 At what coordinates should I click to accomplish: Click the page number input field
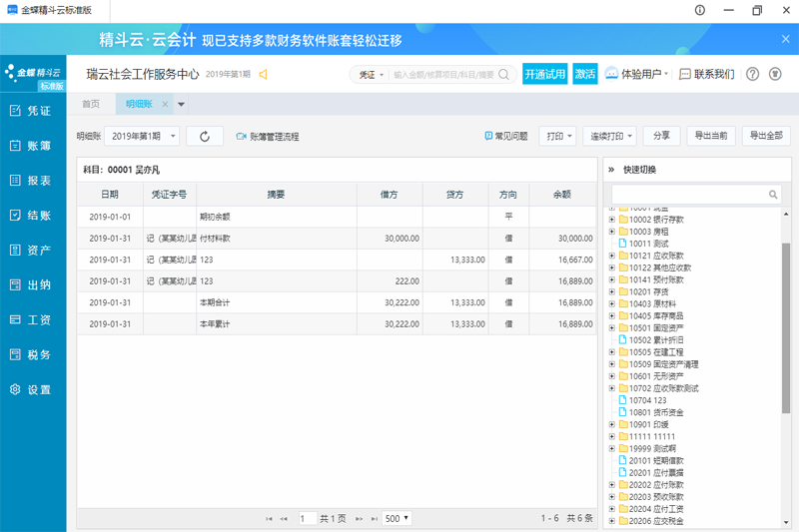[308, 519]
